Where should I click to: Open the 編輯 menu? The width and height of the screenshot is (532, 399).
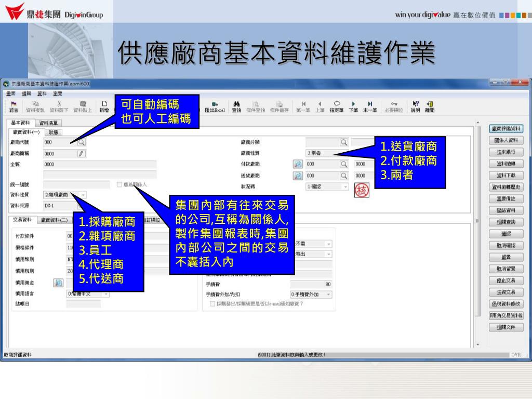[x=26, y=94]
